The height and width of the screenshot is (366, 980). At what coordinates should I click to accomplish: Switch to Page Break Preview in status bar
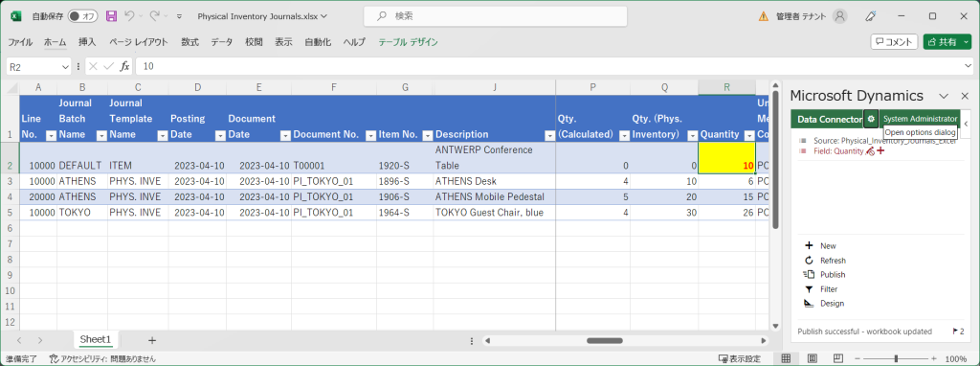coord(837,358)
